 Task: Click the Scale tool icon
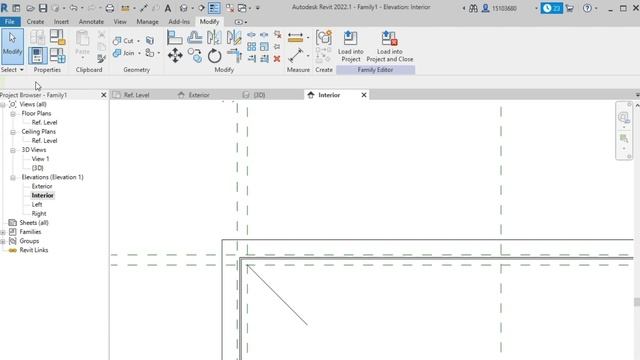click(x=264, y=47)
